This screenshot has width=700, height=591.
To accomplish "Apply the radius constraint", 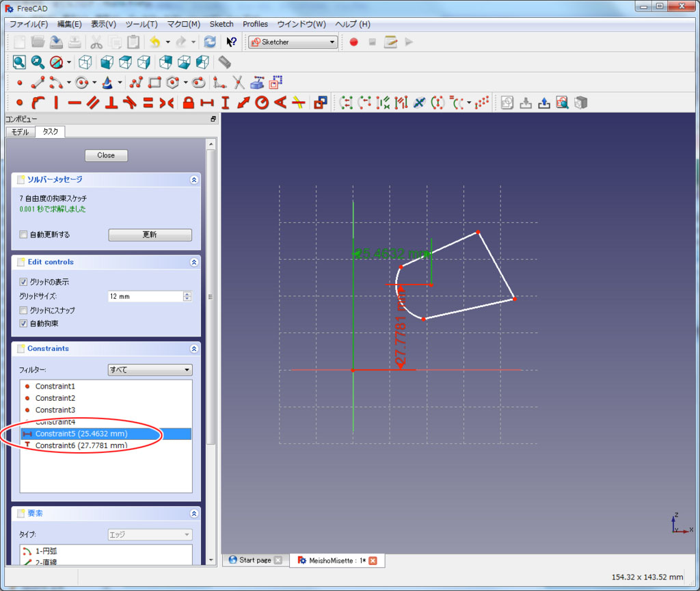I will [x=262, y=103].
